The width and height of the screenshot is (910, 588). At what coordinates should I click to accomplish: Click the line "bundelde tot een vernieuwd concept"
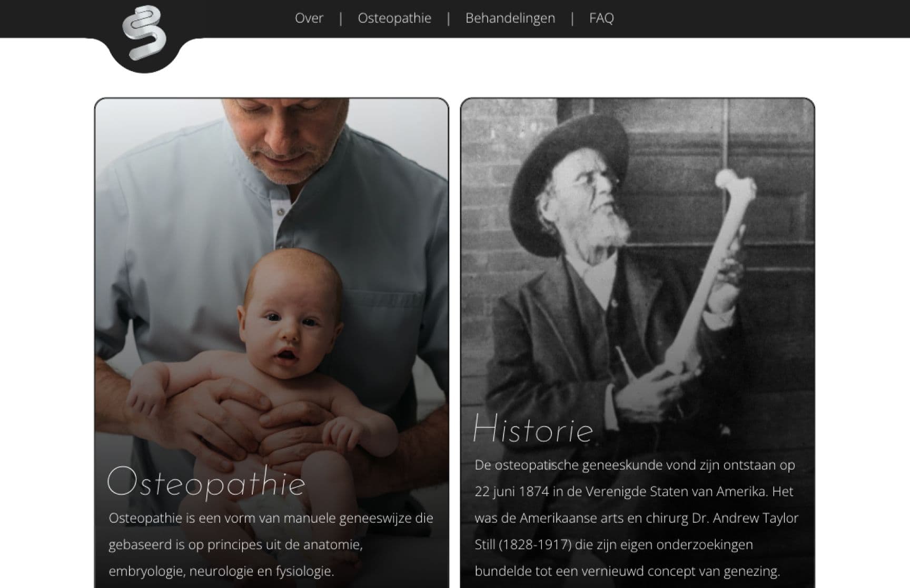click(x=627, y=571)
